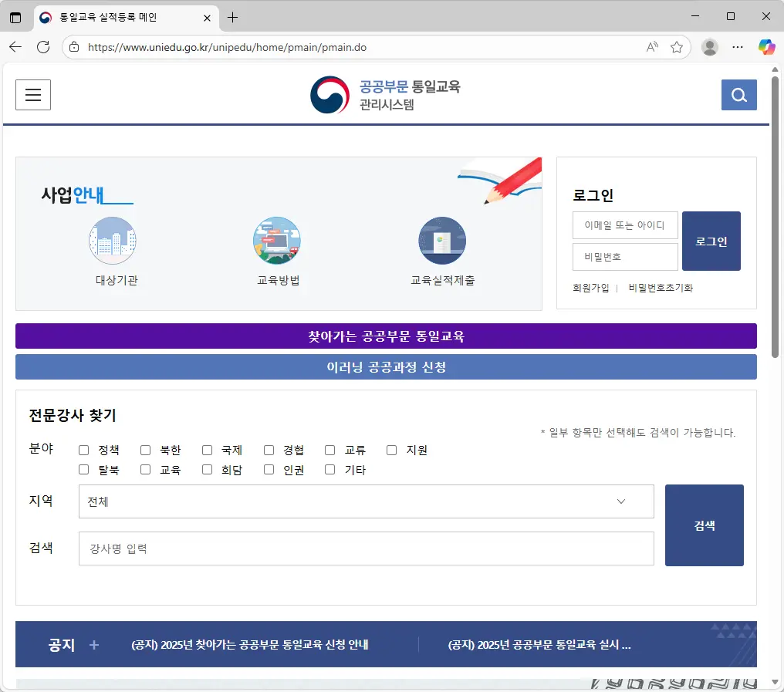The image size is (784, 692).
Task: Select the 교육방법 circular icon
Action: (x=277, y=241)
